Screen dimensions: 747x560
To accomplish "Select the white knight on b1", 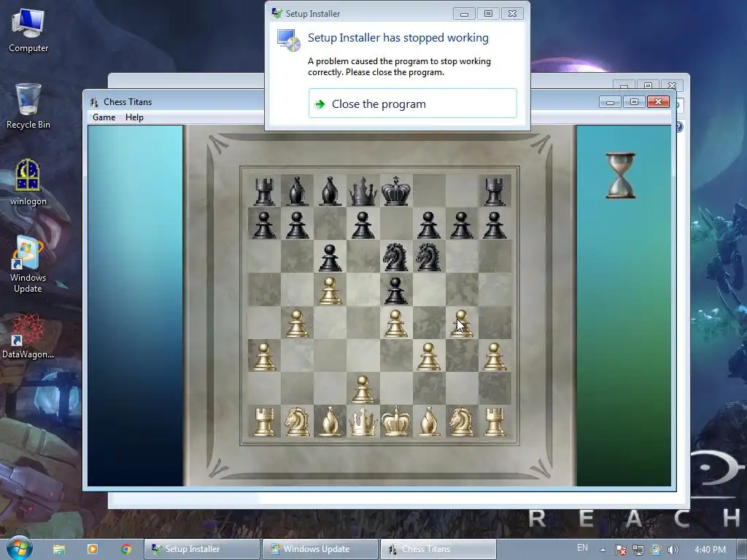I will (x=298, y=421).
